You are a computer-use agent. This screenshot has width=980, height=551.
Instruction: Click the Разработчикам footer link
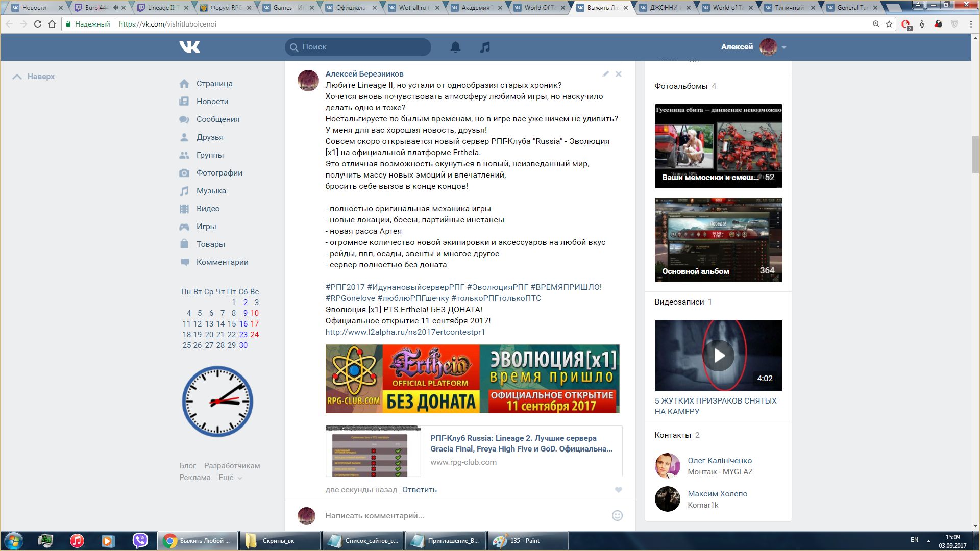point(232,466)
